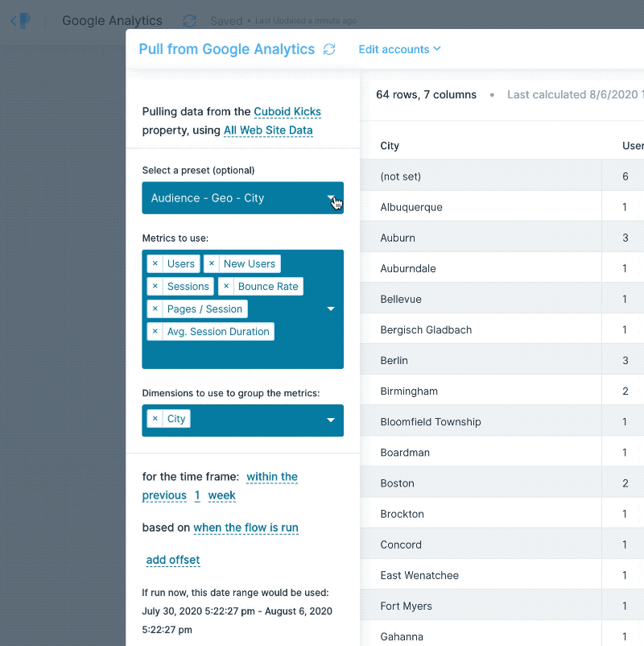Click the back arrow Parabola logo

coord(20,20)
